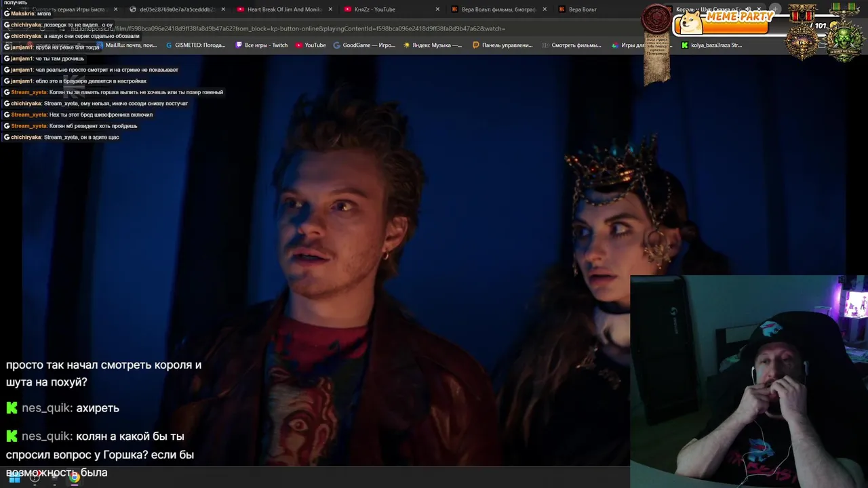Open the kolya_baza3raza Str bookmark
Image resolution: width=868 pixels, height=488 pixels.
(x=711, y=45)
